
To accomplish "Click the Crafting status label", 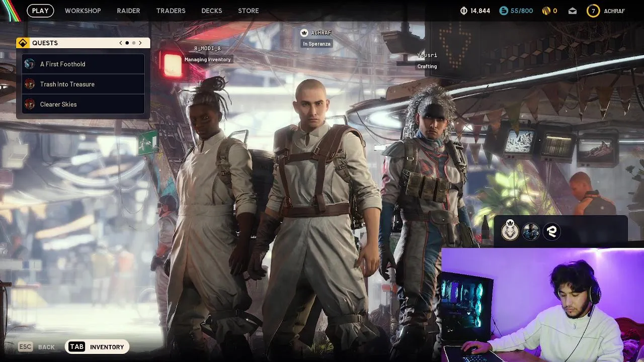I will click(x=427, y=66).
